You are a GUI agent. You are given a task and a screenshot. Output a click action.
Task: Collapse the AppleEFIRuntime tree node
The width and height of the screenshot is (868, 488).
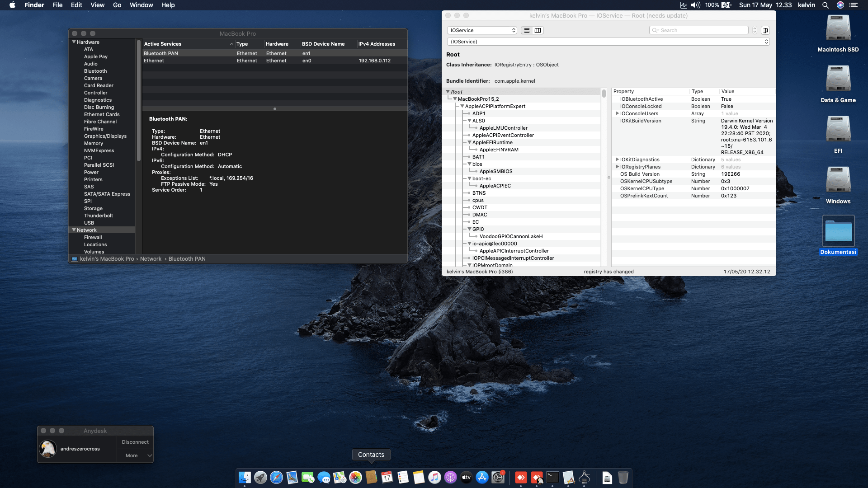tap(469, 142)
